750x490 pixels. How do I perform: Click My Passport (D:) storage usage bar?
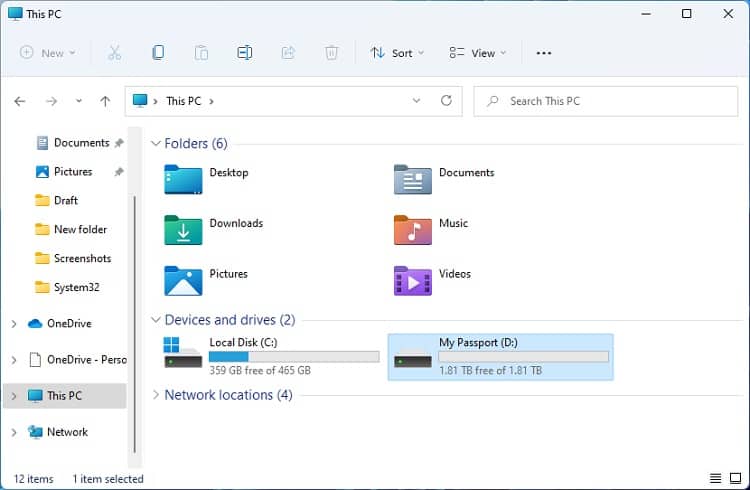click(524, 356)
